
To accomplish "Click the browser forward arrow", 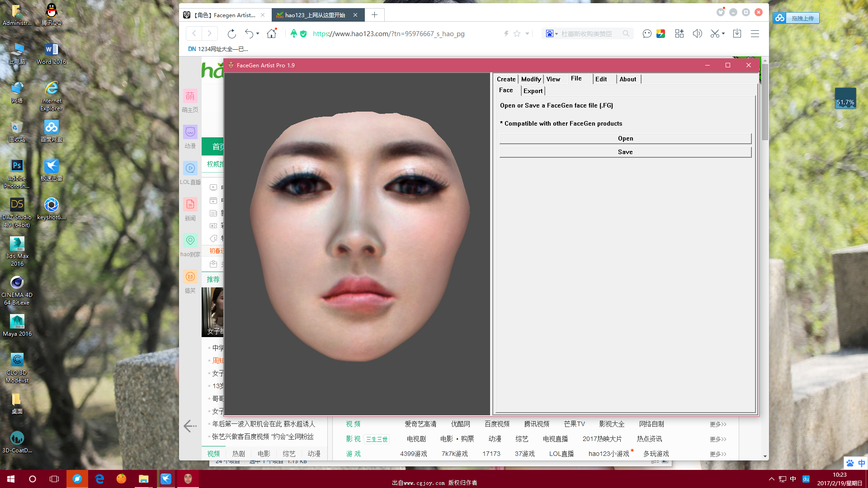I will [209, 33].
